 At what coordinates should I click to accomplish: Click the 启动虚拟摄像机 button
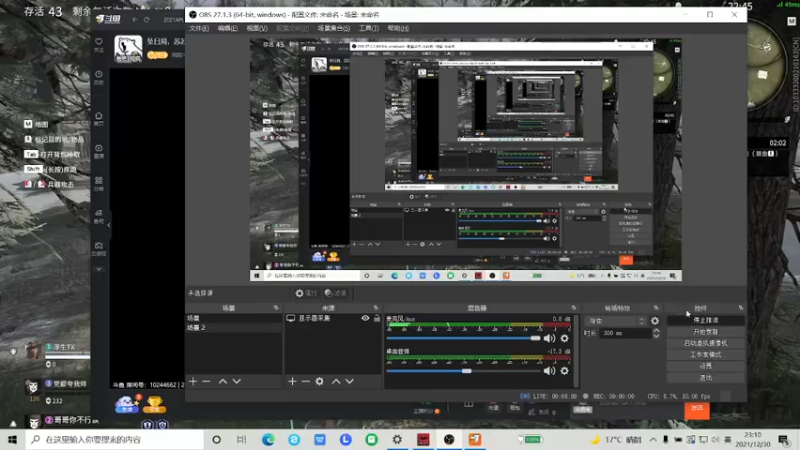pos(706,343)
